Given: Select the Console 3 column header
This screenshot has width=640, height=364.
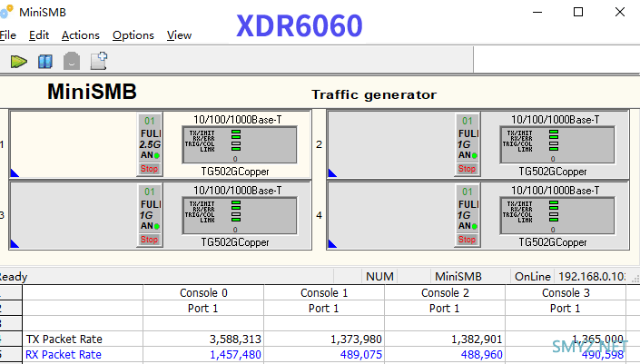Looking at the screenshot, I should point(566,293).
